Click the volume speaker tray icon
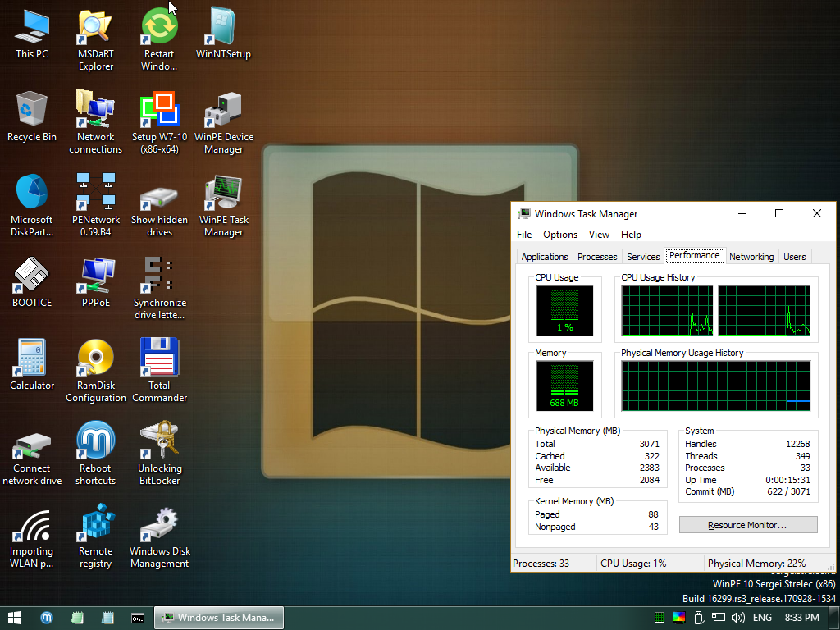This screenshot has width=840, height=630. [737, 618]
